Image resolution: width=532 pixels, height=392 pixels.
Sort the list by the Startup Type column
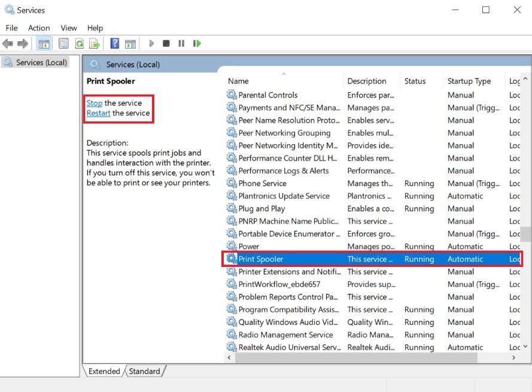[469, 81]
